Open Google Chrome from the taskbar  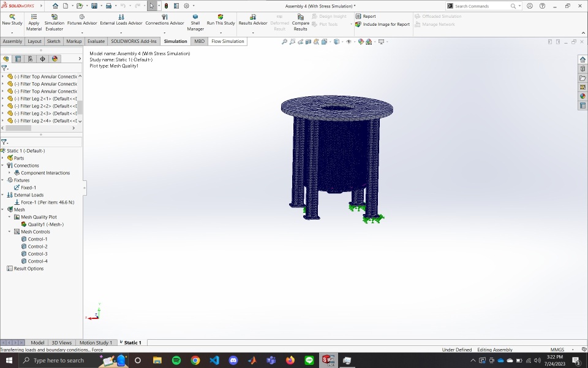[195, 361]
